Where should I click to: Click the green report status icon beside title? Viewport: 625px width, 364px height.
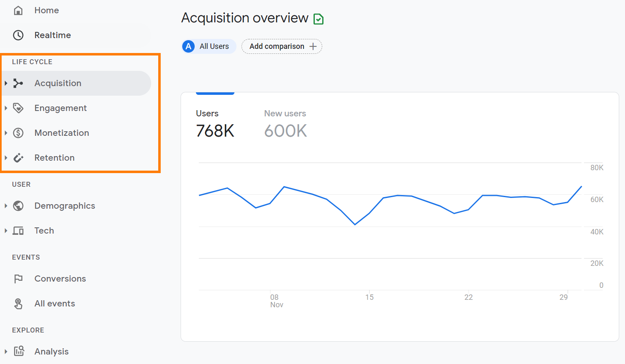click(319, 19)
